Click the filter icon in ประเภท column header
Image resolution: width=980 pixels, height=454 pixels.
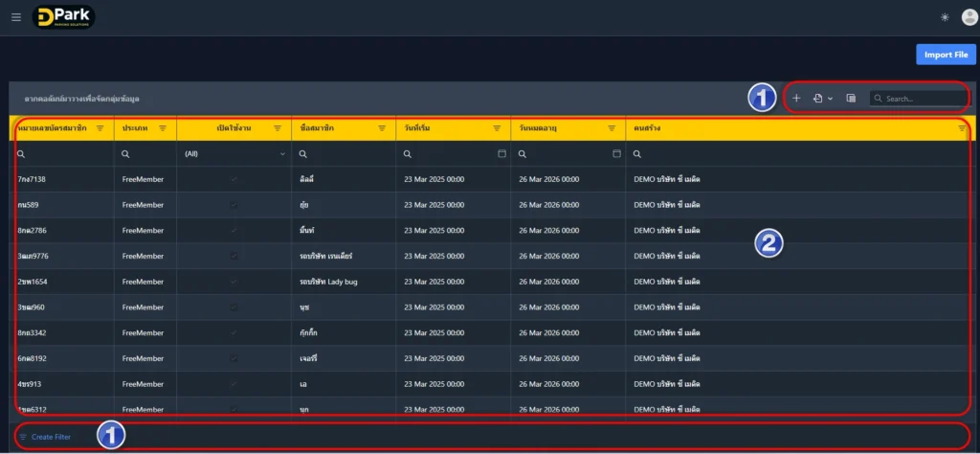click(x=163, y=128)
